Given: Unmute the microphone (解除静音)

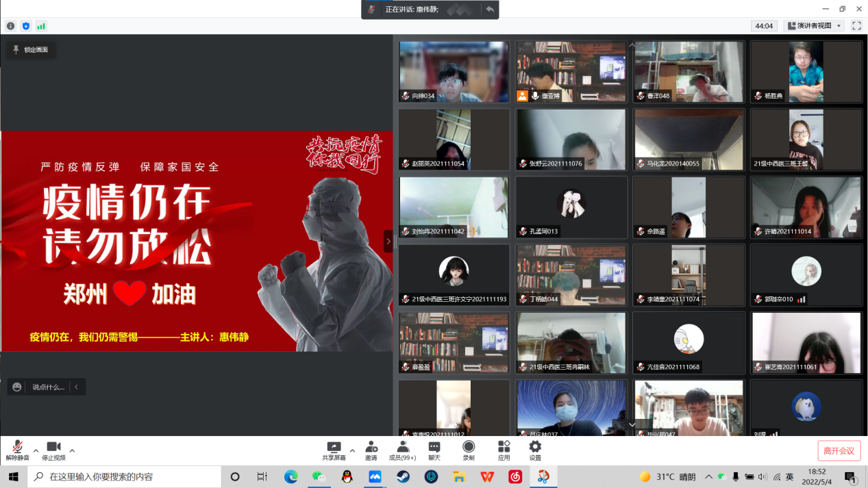Looking at the screenshot, I should [x=17, y=449].
